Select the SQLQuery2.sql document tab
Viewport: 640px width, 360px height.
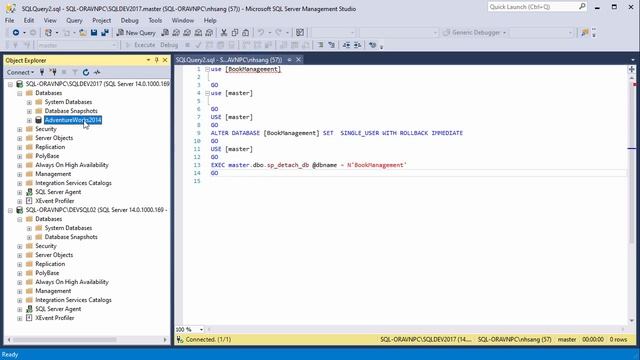229,60
